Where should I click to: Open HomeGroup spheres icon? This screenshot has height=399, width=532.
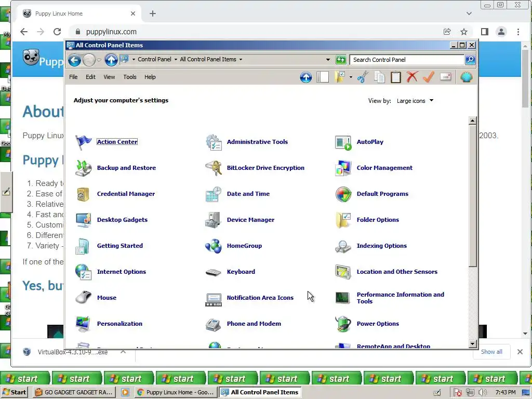coord(214,246)
